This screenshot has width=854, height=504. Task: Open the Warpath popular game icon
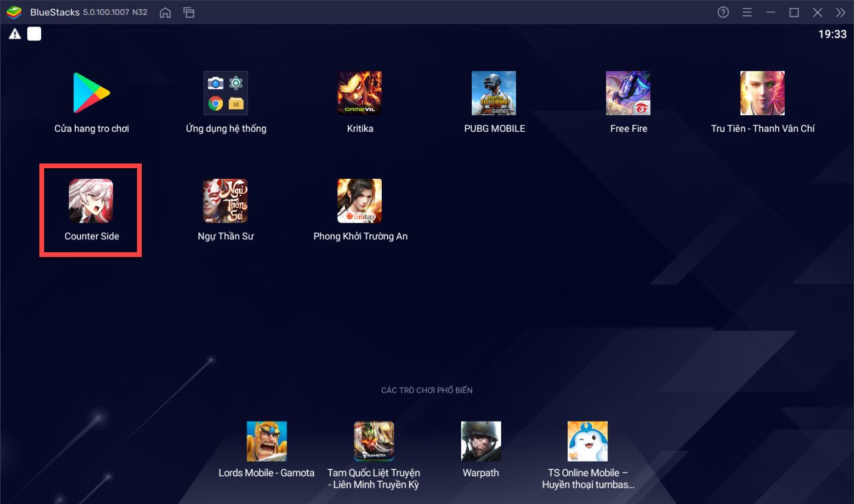pyautogui.click(x=481, y=441)
